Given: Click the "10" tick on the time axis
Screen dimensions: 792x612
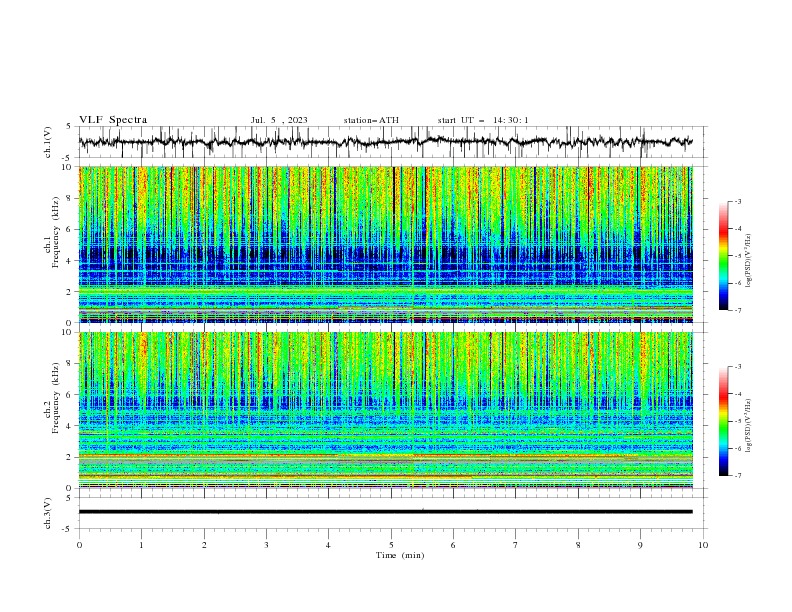Looking at the screenshot, I should coord(703,545).
